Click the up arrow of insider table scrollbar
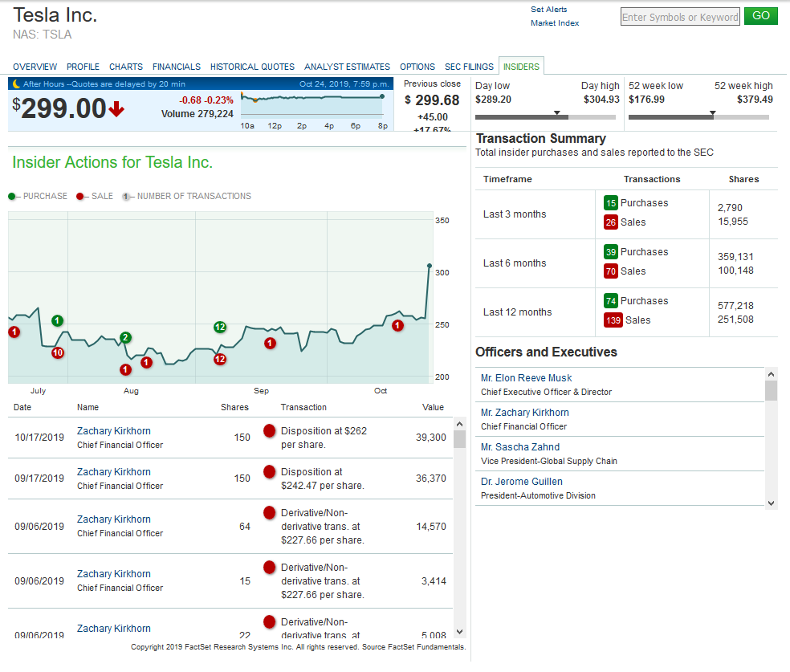Image resolution: width=790 pixels, height=672 pixels. 459,424
